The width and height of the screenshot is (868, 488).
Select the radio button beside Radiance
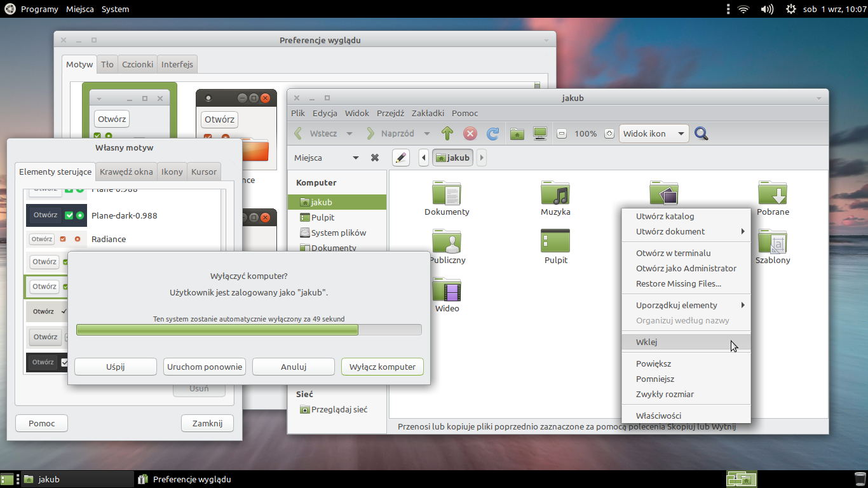pos(78,239)
